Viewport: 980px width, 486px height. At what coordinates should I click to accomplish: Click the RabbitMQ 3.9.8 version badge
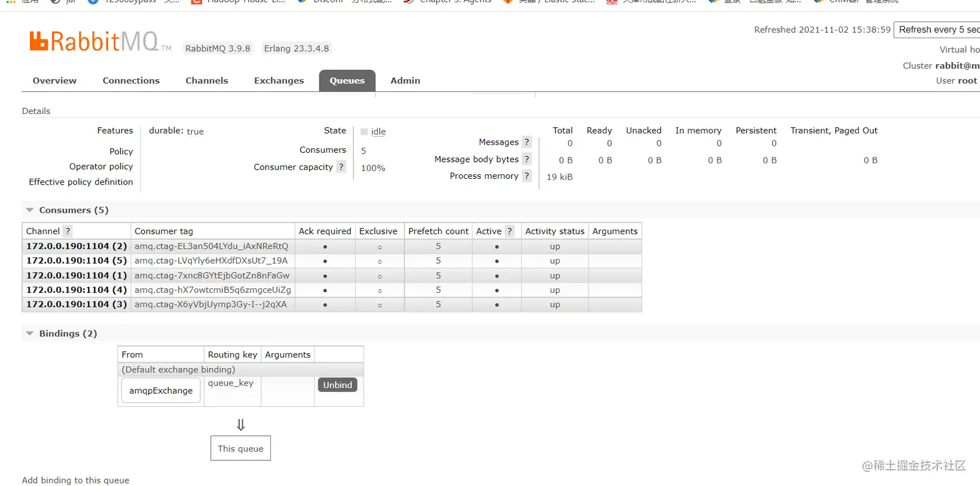pyautogui.click(x=218, y=49)
